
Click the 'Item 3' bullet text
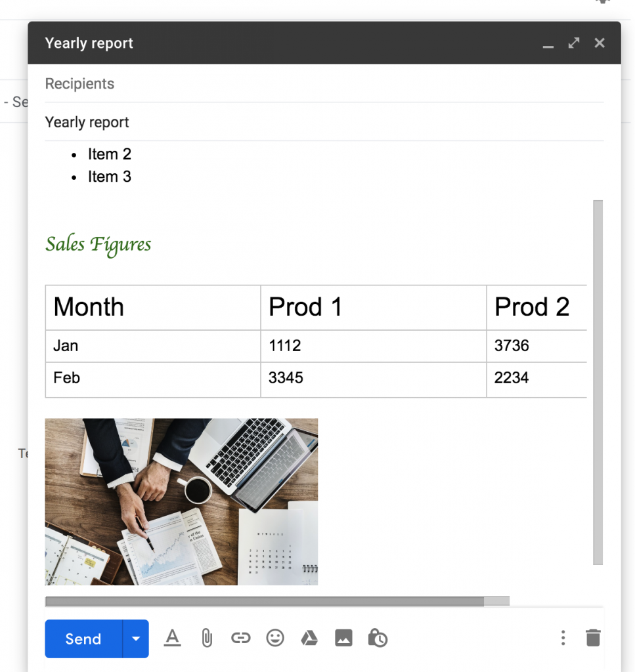(x=109, y=177)
